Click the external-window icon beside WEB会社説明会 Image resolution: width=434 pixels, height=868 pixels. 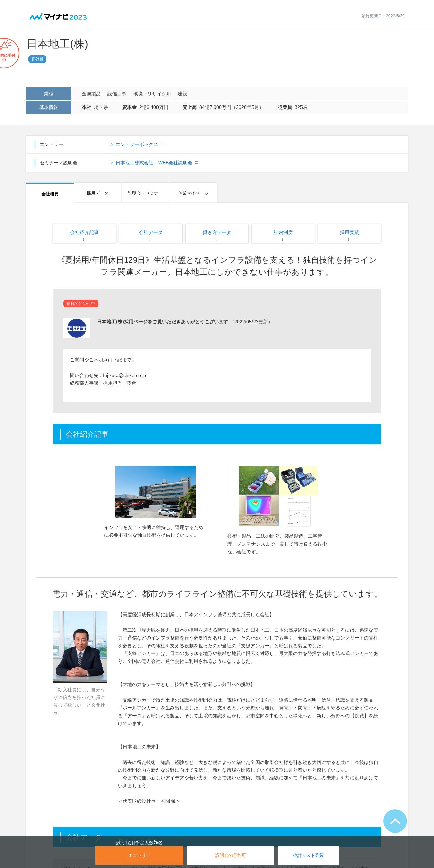(196, 163)
